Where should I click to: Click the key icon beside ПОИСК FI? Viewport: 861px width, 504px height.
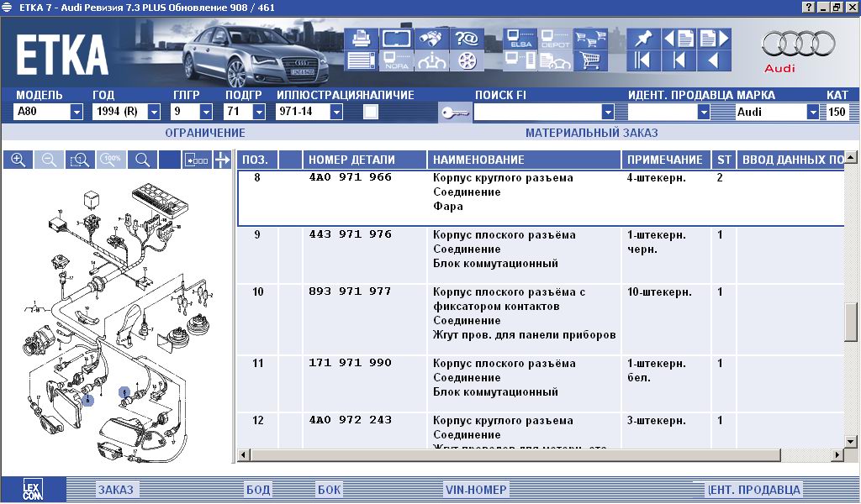coord(455,113)
